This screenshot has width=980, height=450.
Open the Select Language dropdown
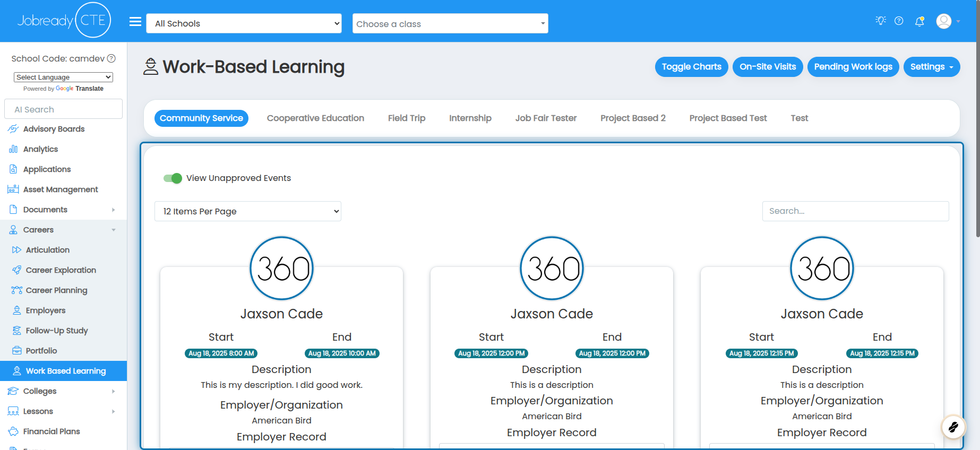pyautogui.click(x=63, y=77)
